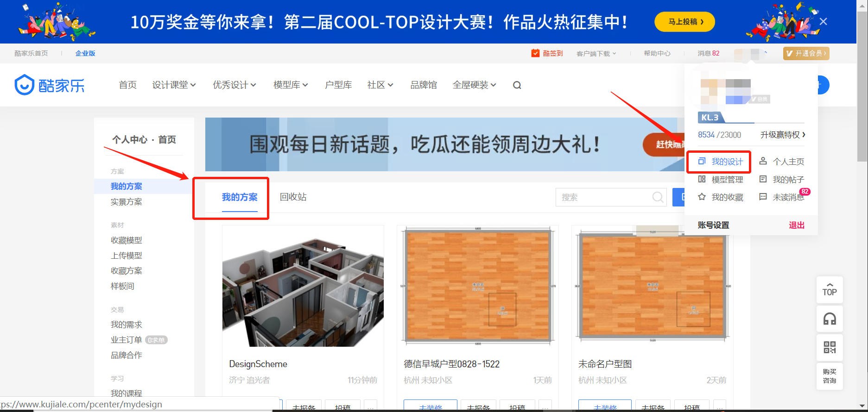Open 消息 82 notifications
The image size is (868, 412).
(x=709, y=53)
